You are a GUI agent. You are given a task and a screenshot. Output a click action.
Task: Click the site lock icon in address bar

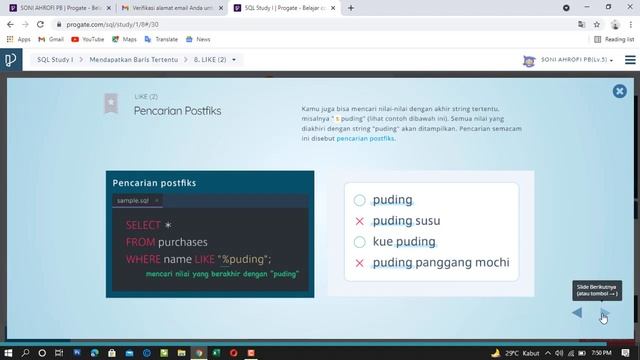pyautogui.click(x=59, y=24)
